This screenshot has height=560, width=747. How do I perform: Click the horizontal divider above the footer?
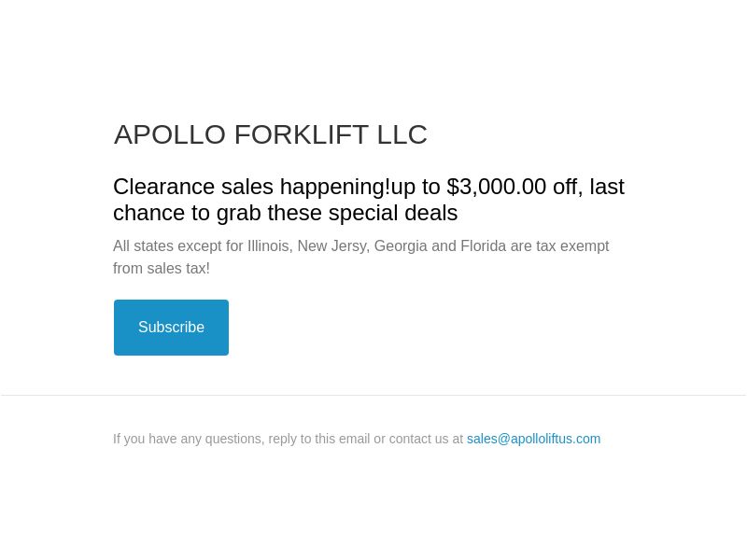(373, 395)
